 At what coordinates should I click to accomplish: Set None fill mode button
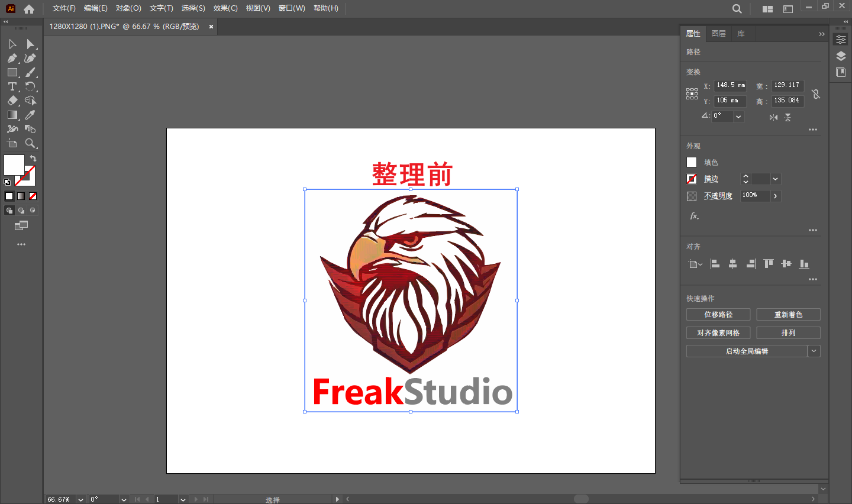click(33, 196)
